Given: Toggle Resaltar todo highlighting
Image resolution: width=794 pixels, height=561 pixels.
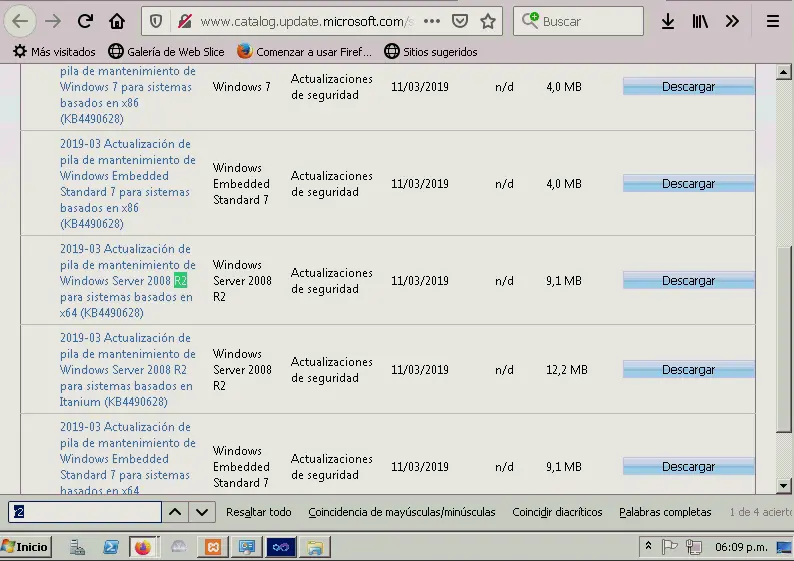Looking at the screenshot, I should tap(259, 512).
